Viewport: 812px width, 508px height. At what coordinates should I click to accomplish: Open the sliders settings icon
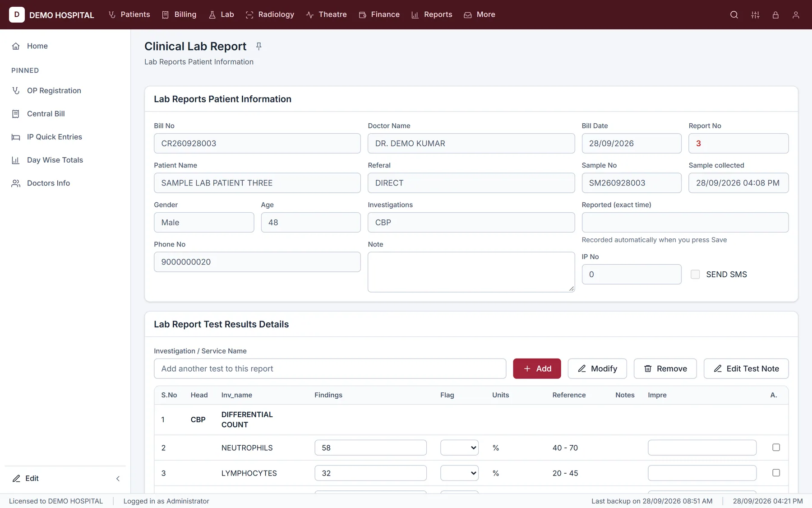(x=755, y=15)
